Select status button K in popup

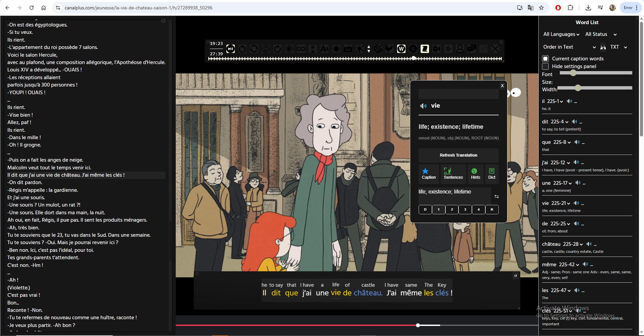(x=492, y=210)
